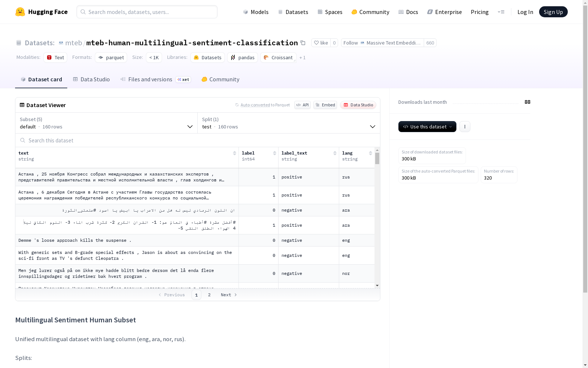Switch to the Data Studio tab
The height and width of the screenshot is (368, 588).
pos(91,79)
